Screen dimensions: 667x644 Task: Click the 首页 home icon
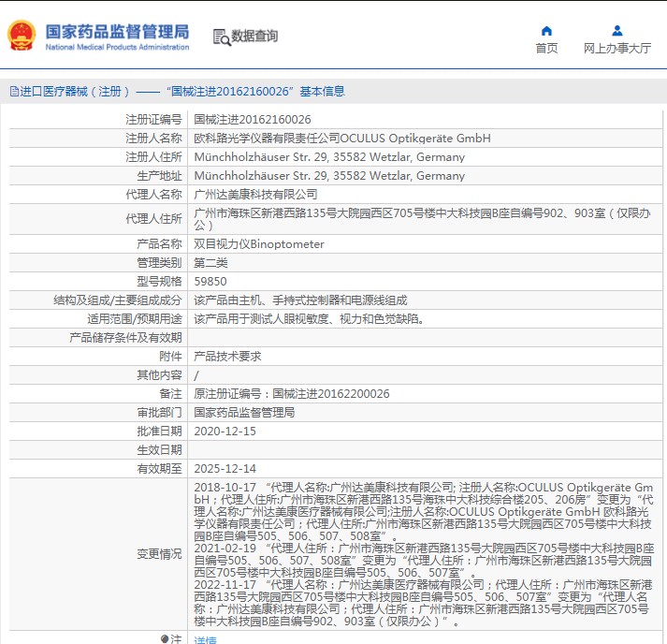click(x=546, y=31)
